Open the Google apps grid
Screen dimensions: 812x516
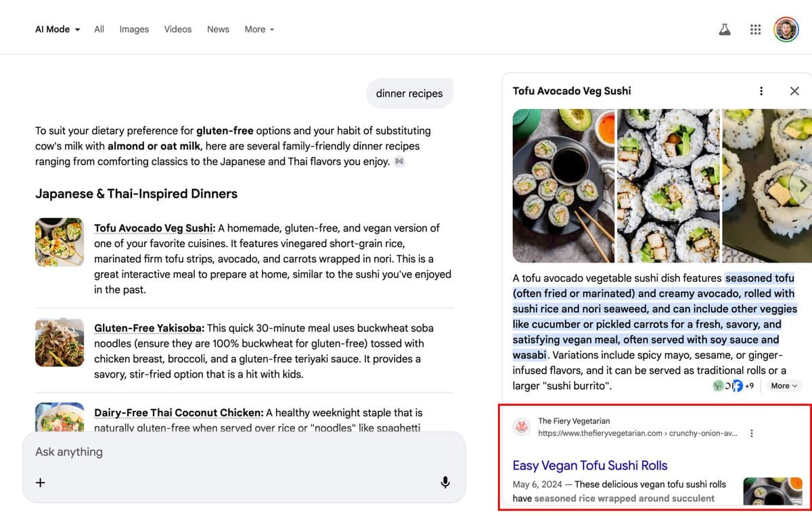tap(755, 29)
